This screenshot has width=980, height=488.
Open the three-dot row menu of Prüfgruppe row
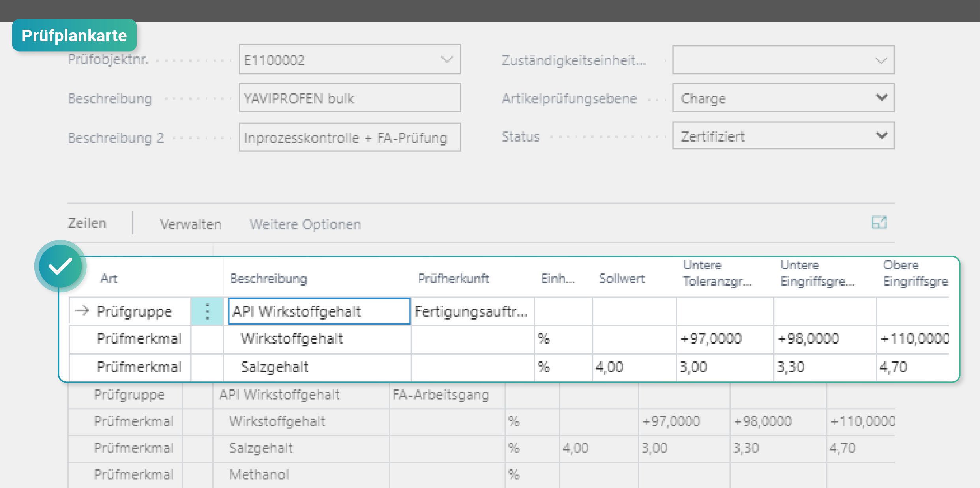207,311
